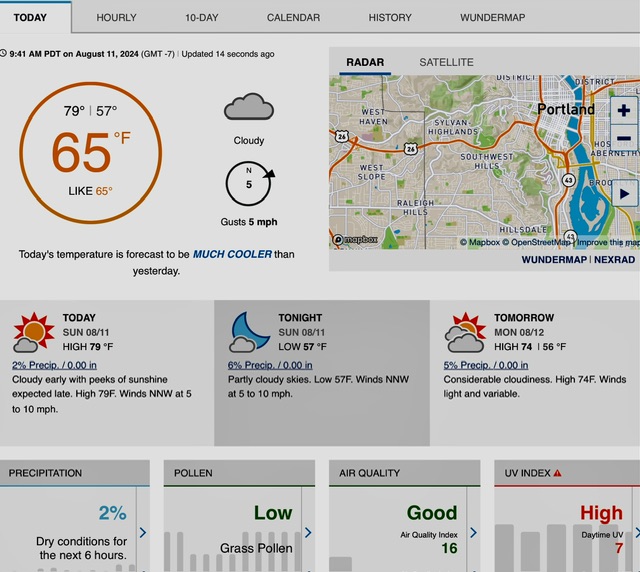Image resolution: width=640 pixels, height=572 pixels.
Task: Click the UV Index warning triangle icon
Action: (557, 473)
